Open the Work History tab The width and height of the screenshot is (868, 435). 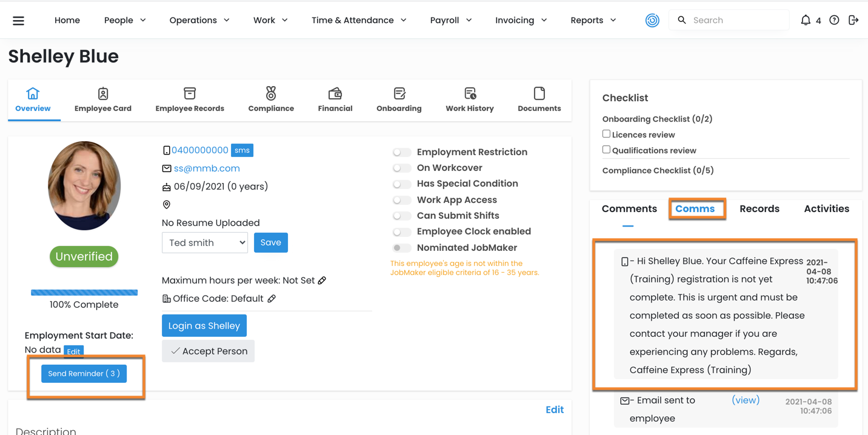coord(469,100)
